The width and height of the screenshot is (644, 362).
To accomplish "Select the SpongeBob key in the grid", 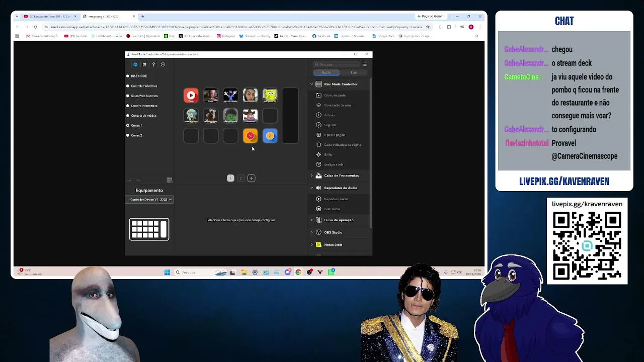I will [x=270, y=96].
